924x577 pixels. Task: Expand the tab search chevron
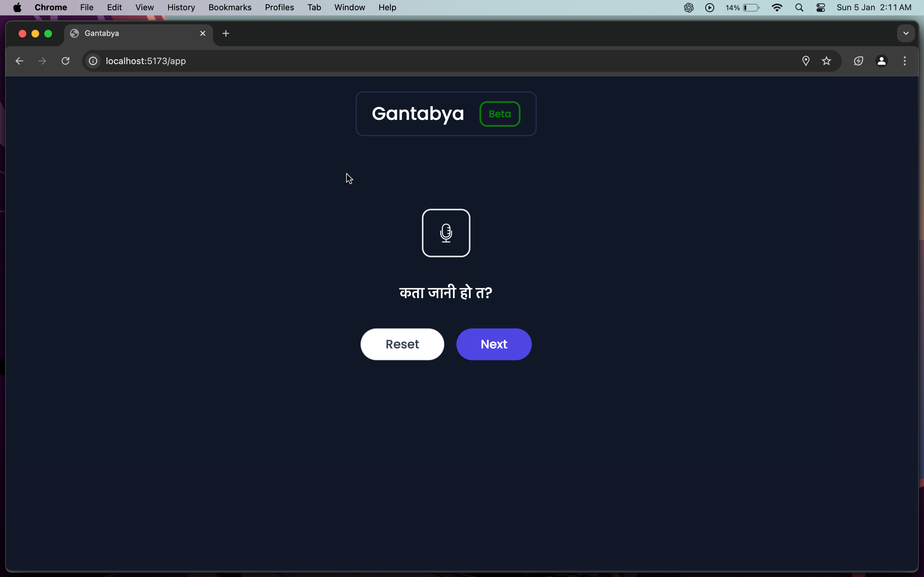(x=906, y=34)
